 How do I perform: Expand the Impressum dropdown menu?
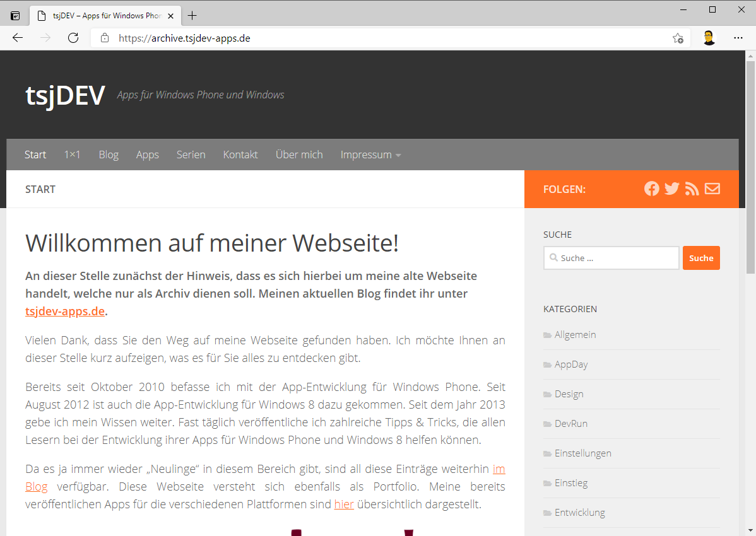coord(370,154)
